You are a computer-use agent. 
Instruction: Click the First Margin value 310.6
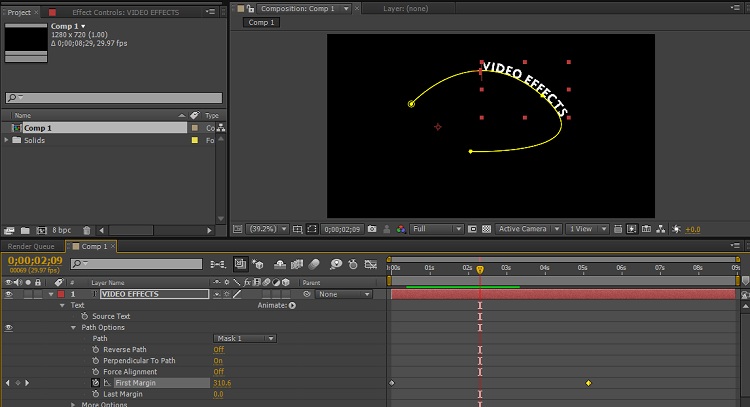(x=222, y=383)
